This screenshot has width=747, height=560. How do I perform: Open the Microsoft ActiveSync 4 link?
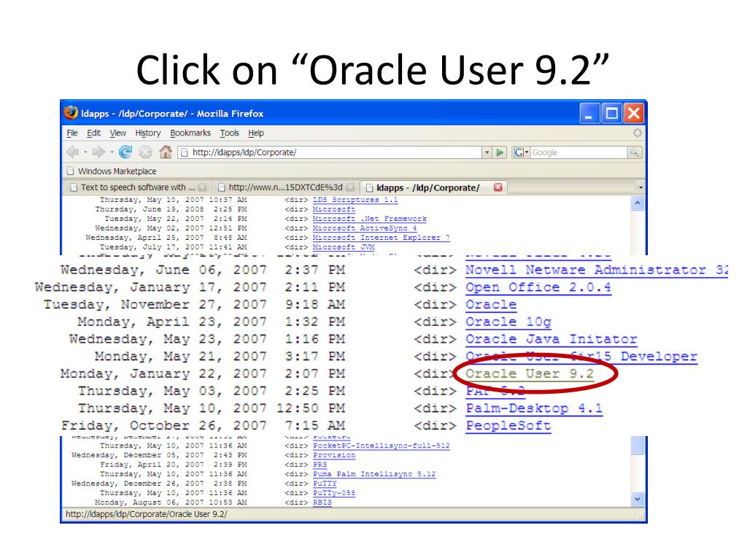365,228
